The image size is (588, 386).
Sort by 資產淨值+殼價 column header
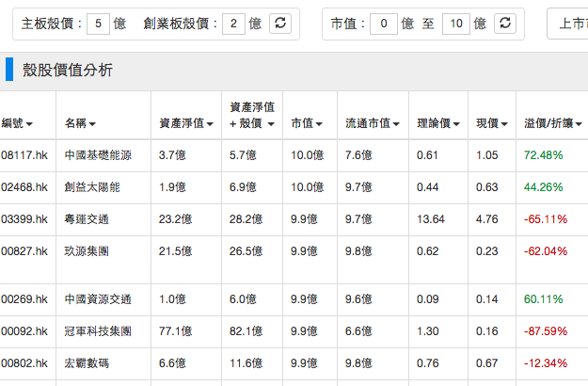tap(251, 116)
